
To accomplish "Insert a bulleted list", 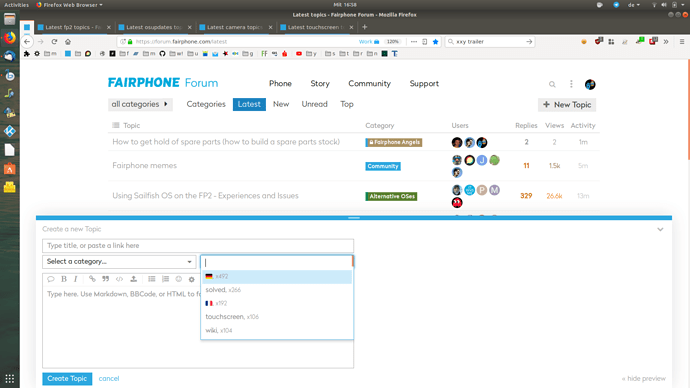I will pyautogui.click(x=152, y=279).
